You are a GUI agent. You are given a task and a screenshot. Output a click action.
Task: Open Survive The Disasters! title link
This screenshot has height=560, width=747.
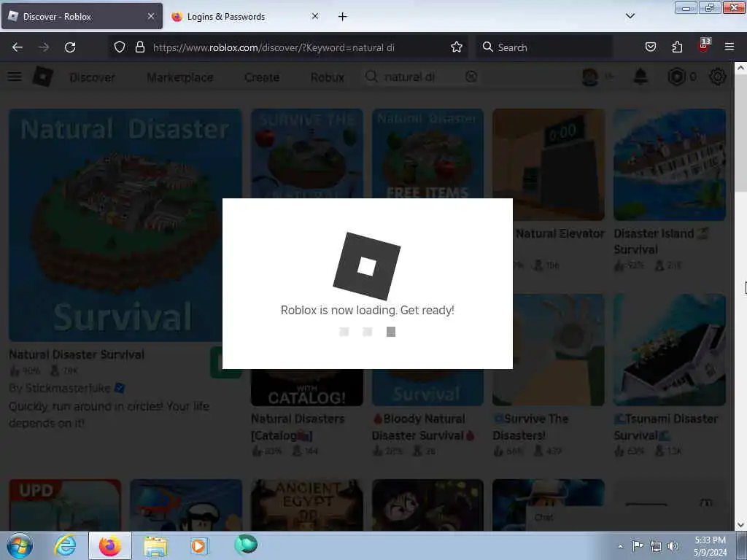(x=531, y=427)
